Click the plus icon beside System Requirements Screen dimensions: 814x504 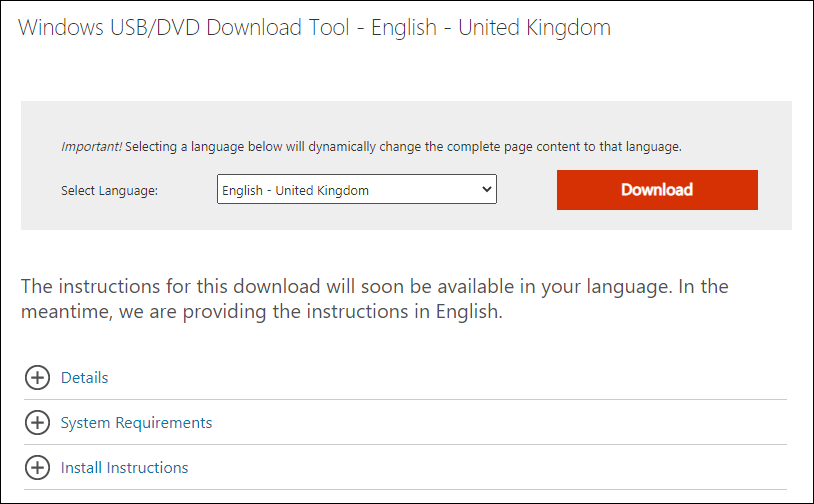(37, 423)
